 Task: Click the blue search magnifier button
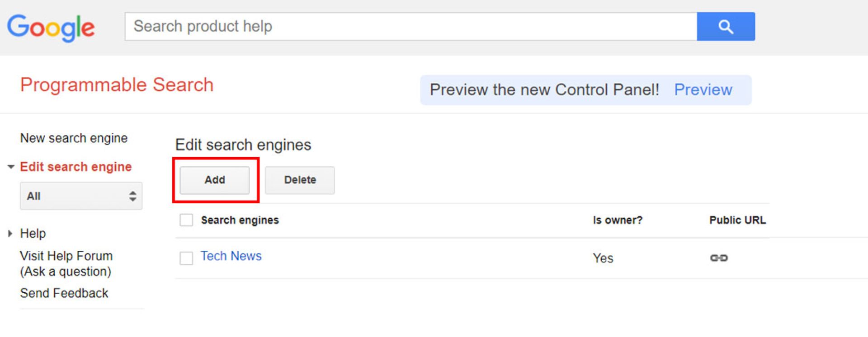click(x=726, y=27)
